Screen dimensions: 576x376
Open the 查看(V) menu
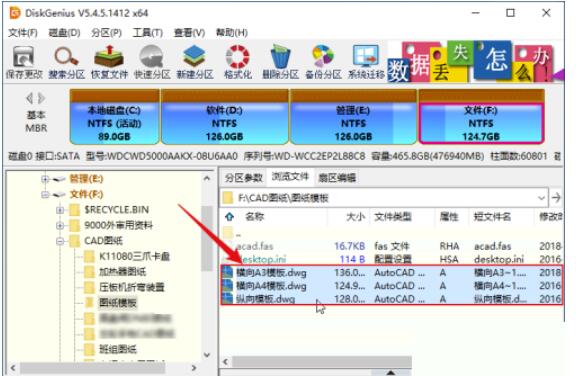(189, 33)
